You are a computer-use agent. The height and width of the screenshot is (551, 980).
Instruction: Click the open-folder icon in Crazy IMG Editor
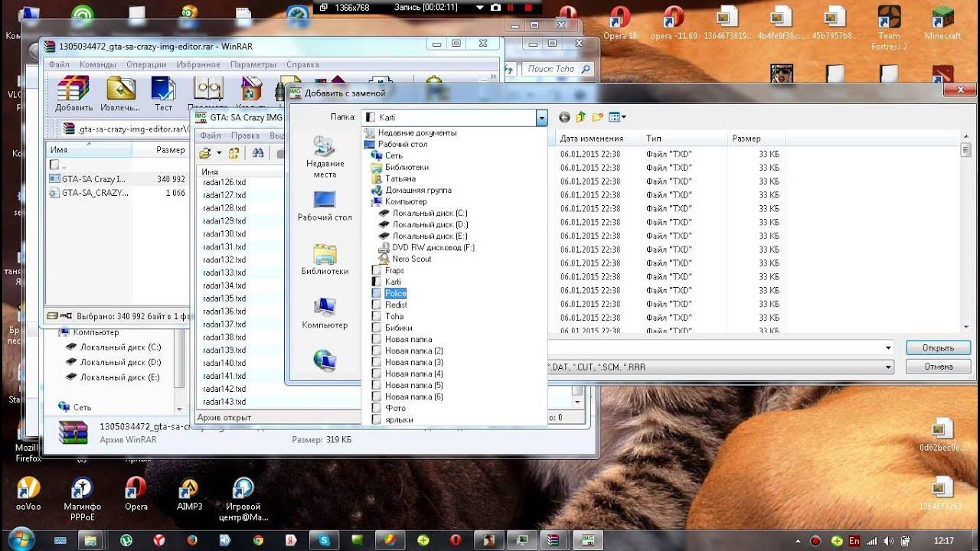click(205, 153)
